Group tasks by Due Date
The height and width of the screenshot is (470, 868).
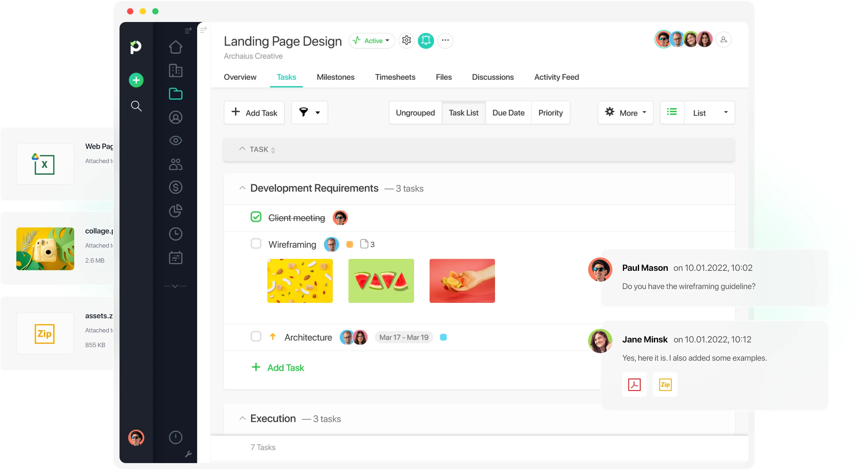click(x=508, y=113)
